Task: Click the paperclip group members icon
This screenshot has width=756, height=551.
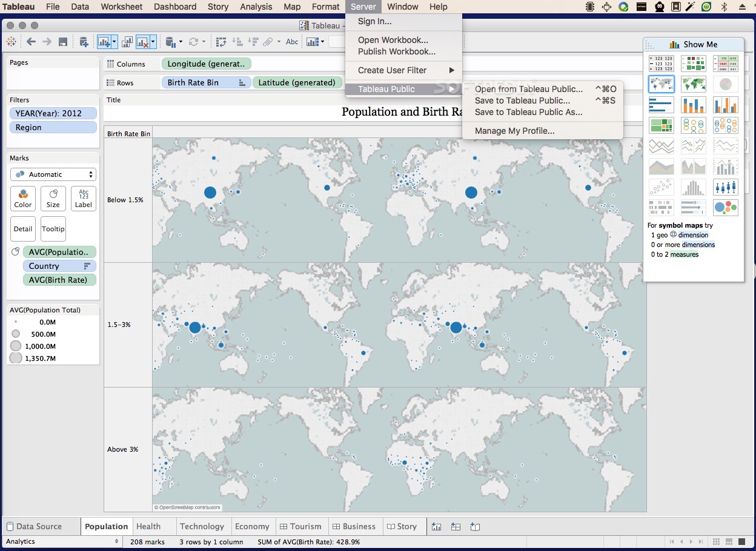Action: pos(268,42)
